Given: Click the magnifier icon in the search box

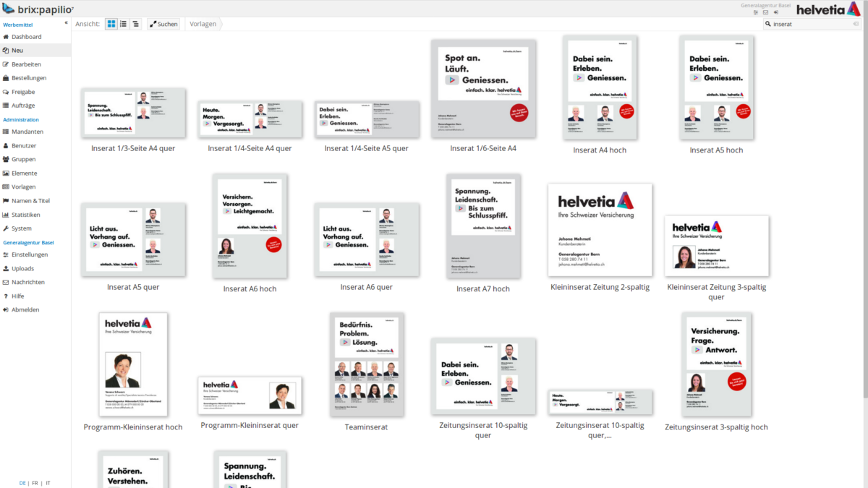Looking at the screenshot, I should click(x=769, y=24).
